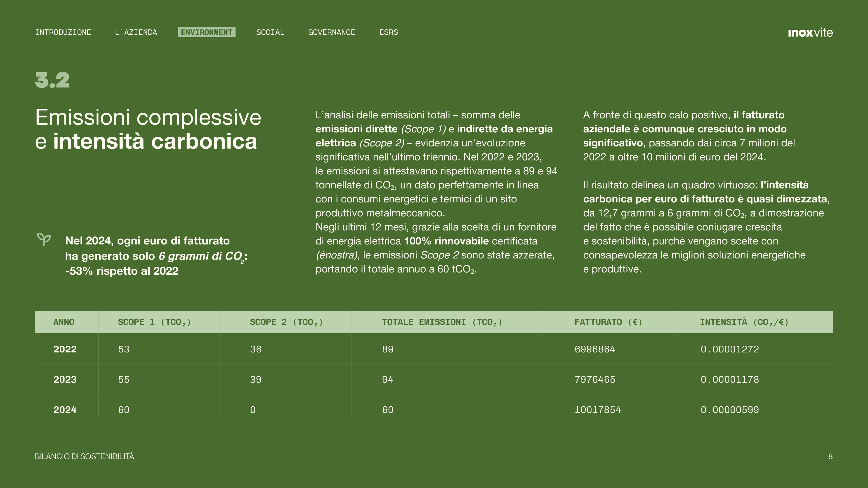Screen dimensions: 868x488
Task: Click fatturato value 10017854
Action: (x=598, y=410)
